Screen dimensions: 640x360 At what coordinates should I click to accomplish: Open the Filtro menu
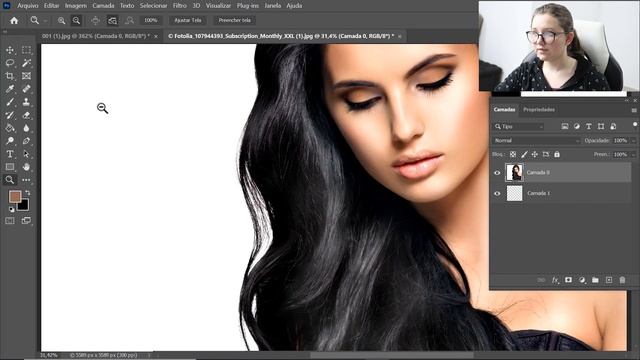click(x=180, y=6)
